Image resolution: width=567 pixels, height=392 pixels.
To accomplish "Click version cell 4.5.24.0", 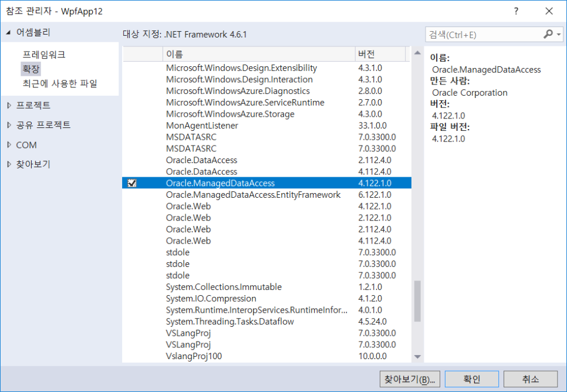I will pos(373,322).
